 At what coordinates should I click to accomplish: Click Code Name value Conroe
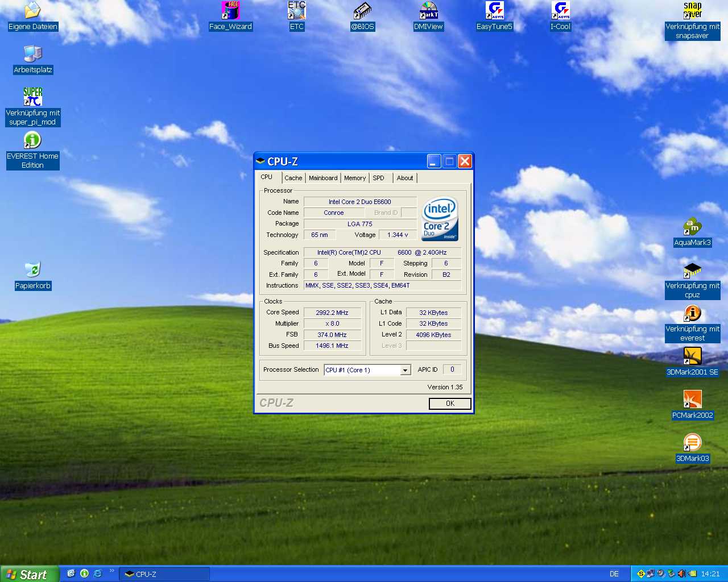[334, 213]
